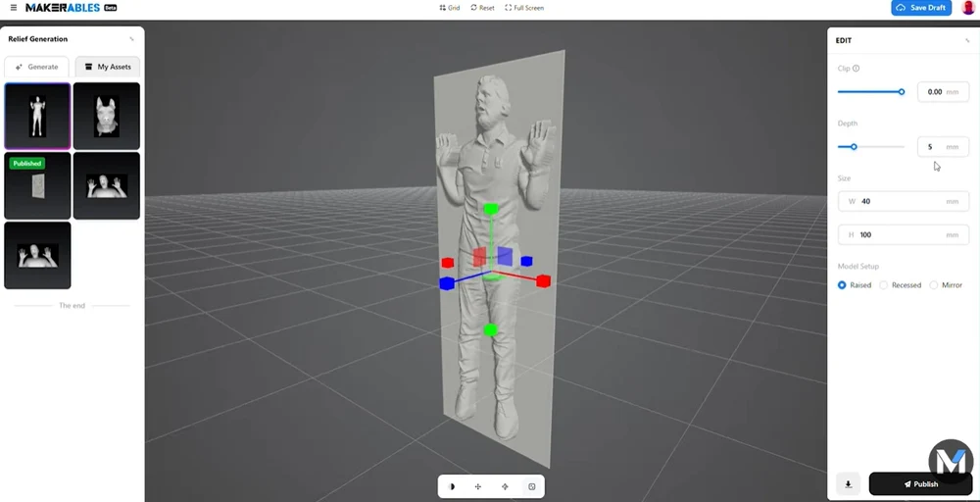Viewport: 980px width, 502px height.
Task: Click the info icon beside the Clip label
Action: click(857, 68)
